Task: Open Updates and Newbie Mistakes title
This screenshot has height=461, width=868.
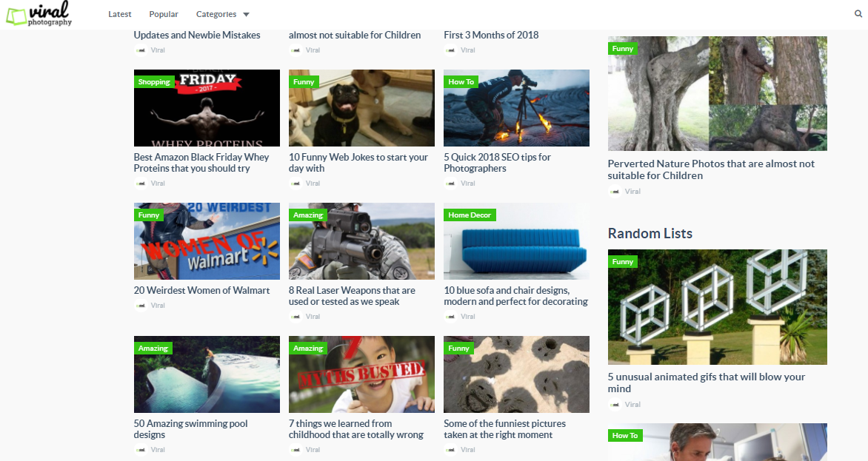Action: (x=196, y=35)
